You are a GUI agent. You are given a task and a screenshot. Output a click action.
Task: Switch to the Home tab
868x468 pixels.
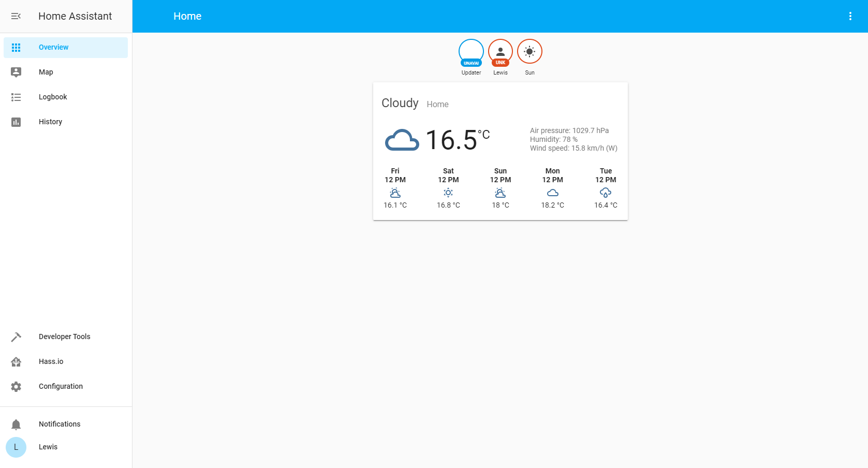[187, 16]
